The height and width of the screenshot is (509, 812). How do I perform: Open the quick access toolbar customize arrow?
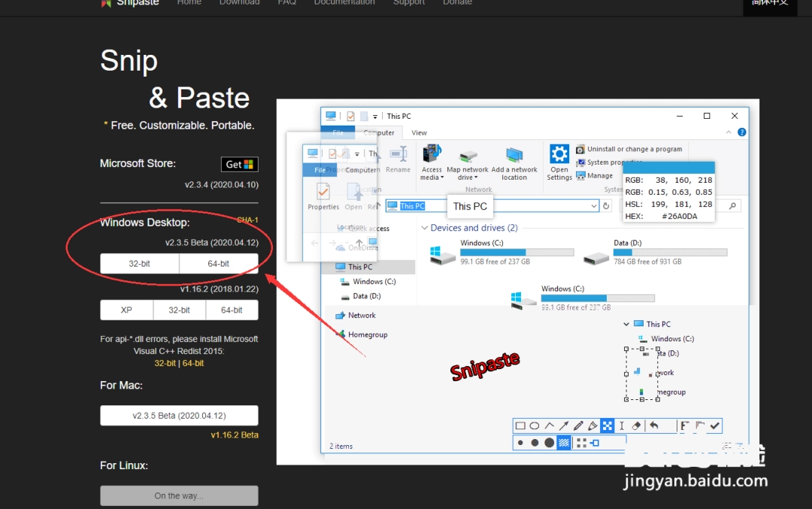[x=375, y=117]
